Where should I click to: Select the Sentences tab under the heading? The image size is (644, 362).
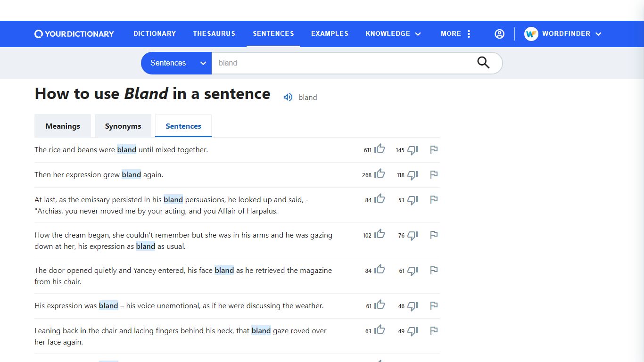(183, 126)
